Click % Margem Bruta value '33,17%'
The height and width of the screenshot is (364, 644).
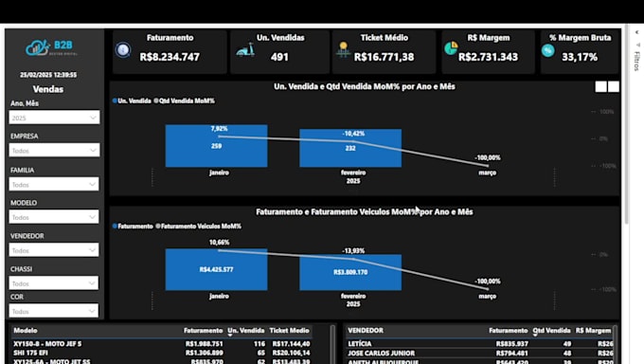pyautogui.click(x=580, y=57)
